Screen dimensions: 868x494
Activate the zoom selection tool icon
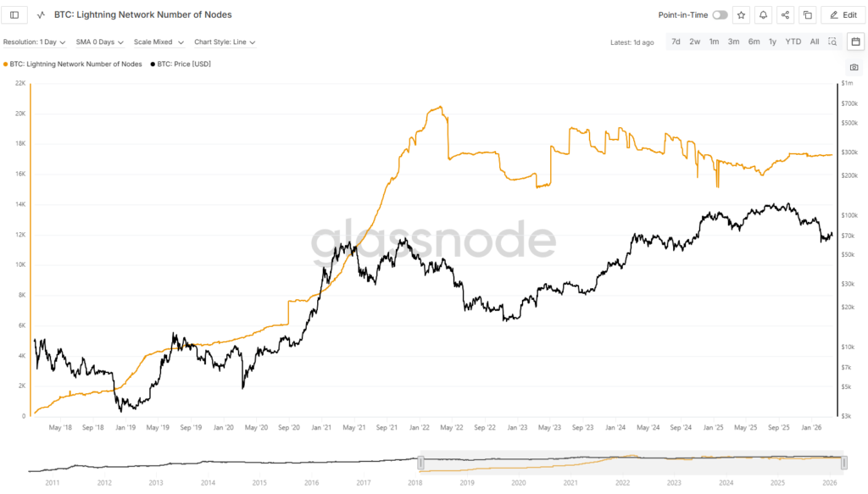tap(832, 41)
